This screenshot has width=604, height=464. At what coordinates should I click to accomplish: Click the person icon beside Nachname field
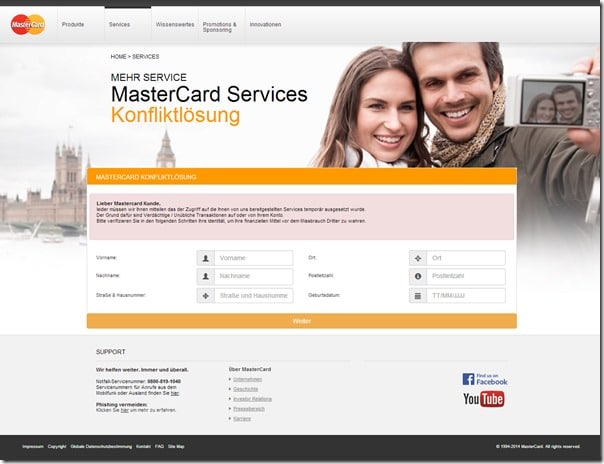[206, 276]
